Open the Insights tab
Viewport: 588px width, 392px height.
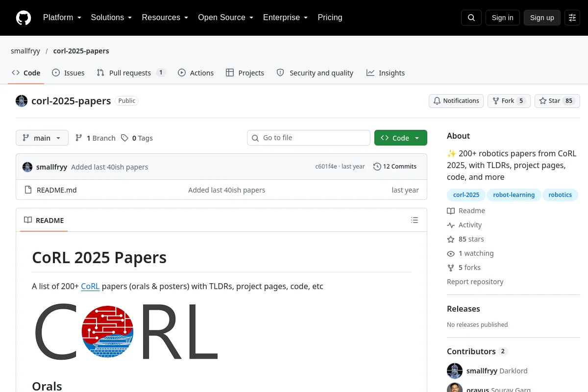click(386, 73)
